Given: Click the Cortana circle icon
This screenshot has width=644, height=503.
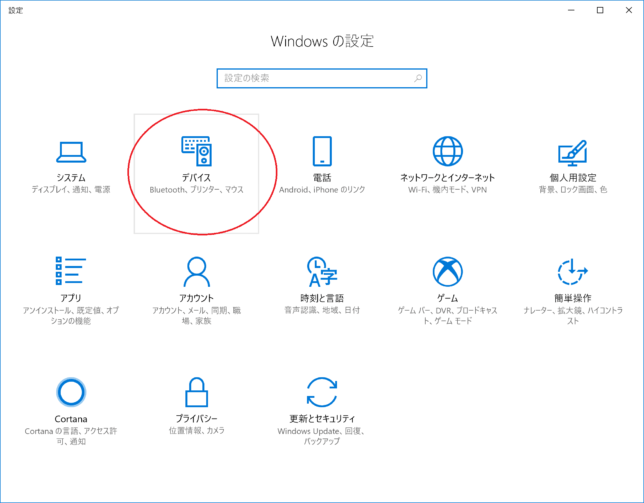Looking at the screenshot, I should point(71,392).
